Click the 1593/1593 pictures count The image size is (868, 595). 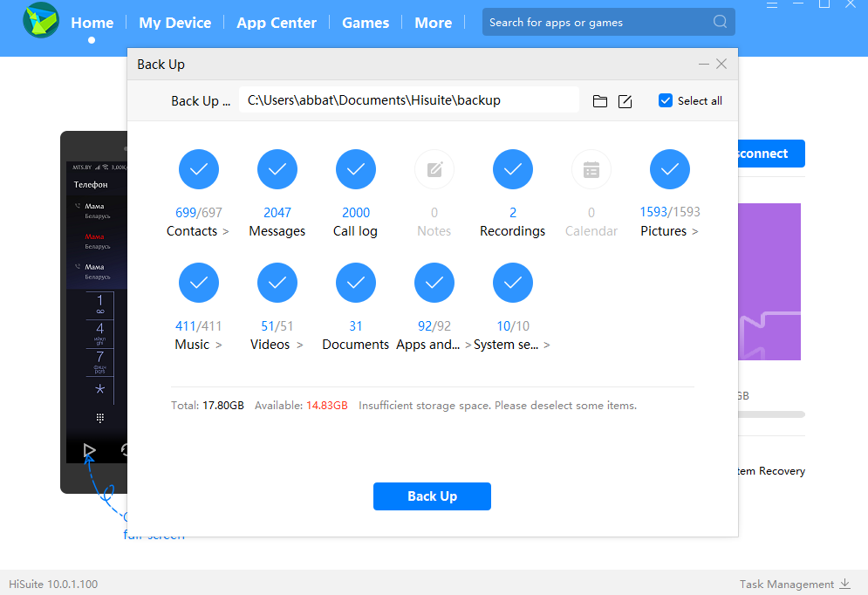670,212
